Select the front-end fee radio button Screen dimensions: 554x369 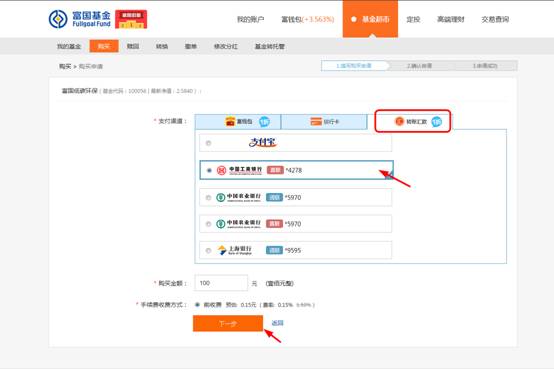click(x=197, y=305)
